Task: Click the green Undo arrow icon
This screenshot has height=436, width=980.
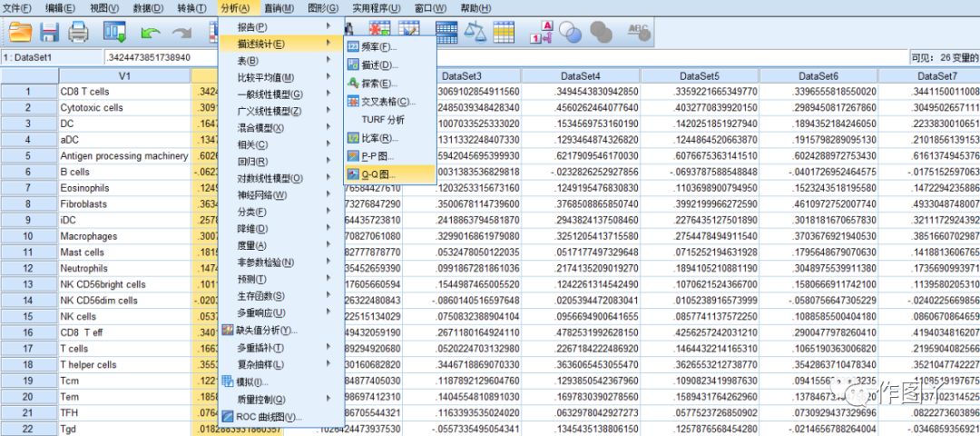Action: (151, 33)
